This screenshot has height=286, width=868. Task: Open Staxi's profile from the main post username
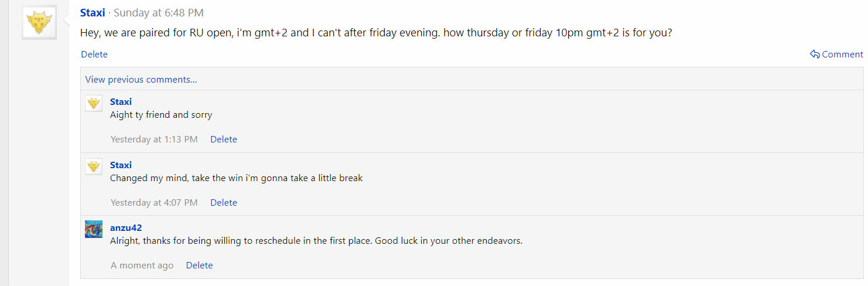[93, 13]
